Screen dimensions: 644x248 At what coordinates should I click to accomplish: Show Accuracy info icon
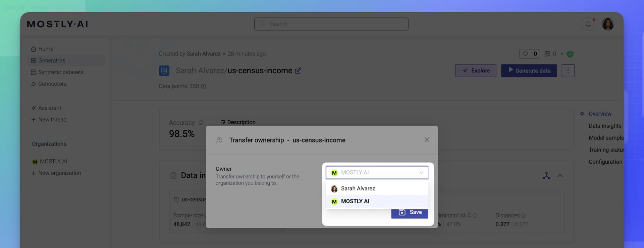click(x=201, y=123)
